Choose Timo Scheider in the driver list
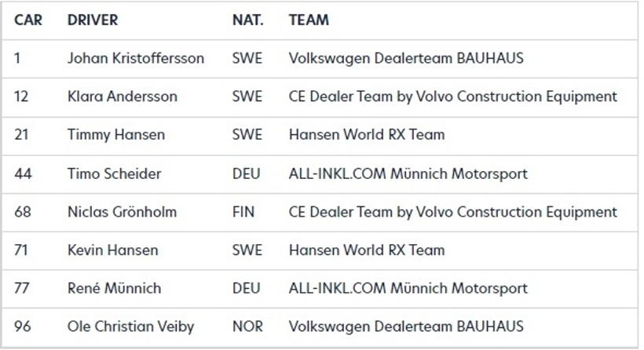 pos(114,173)
